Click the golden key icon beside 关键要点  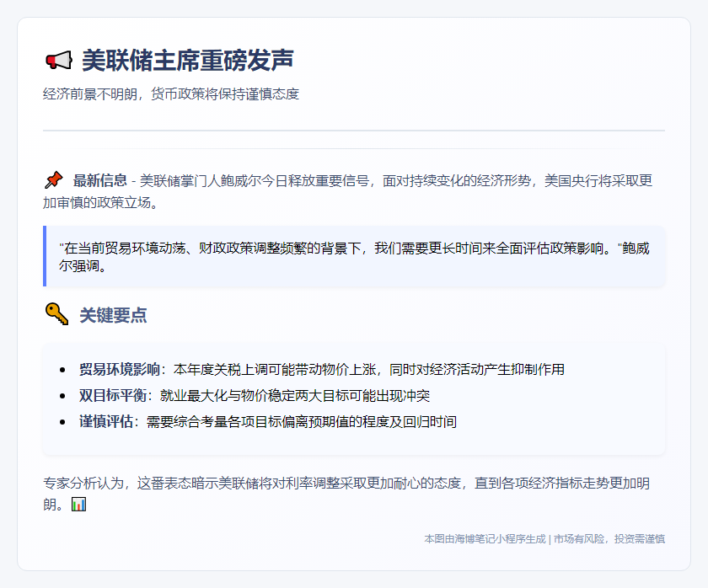[56, 314]
